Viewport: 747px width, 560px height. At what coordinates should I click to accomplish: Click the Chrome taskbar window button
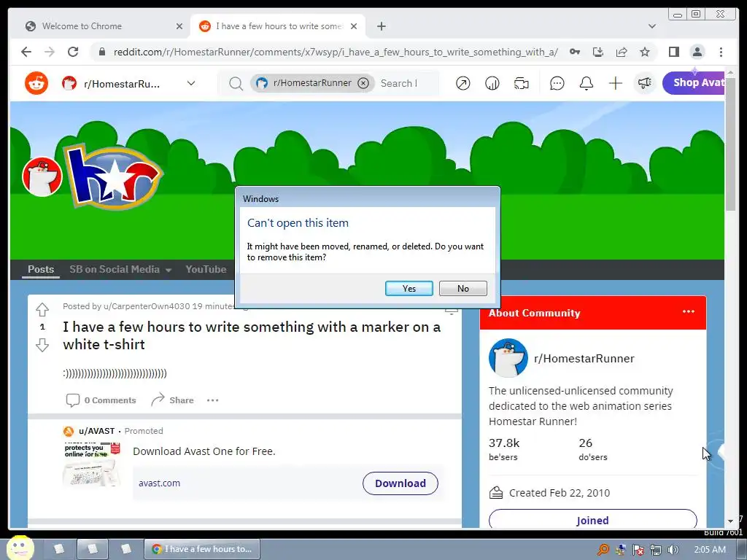(x=202, y=549)
